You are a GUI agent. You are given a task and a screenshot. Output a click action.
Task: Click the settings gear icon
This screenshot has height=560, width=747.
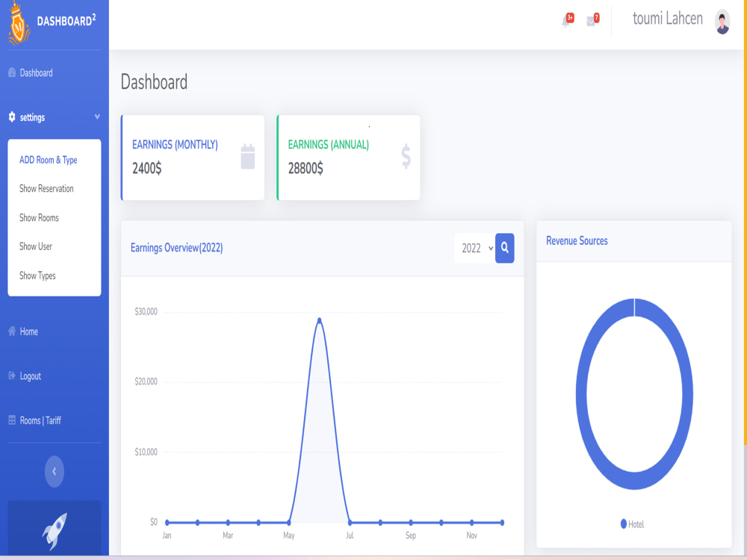click(12, 116)
